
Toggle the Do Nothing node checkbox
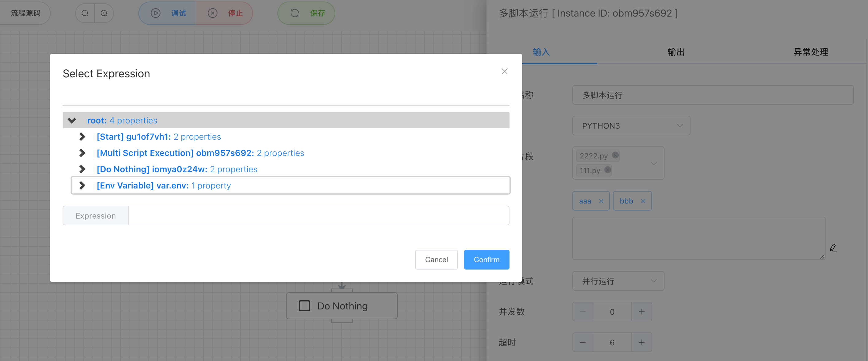tap(304, 306)
